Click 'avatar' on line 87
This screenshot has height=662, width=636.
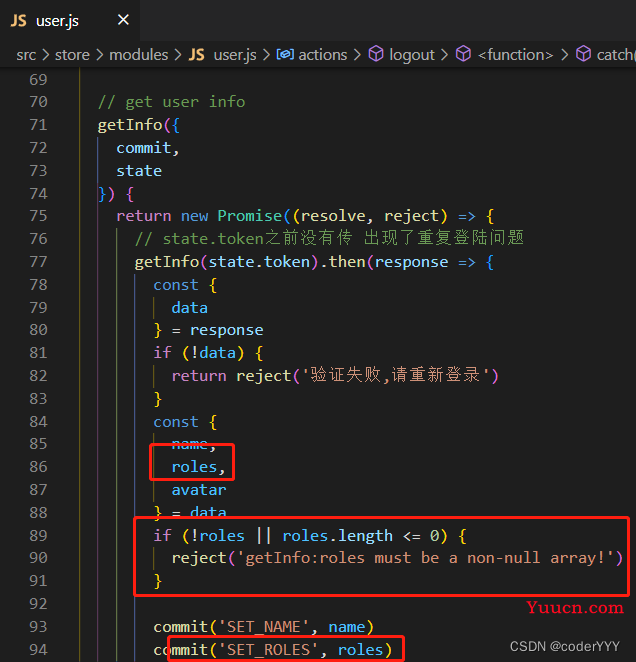tap(199, 490)
